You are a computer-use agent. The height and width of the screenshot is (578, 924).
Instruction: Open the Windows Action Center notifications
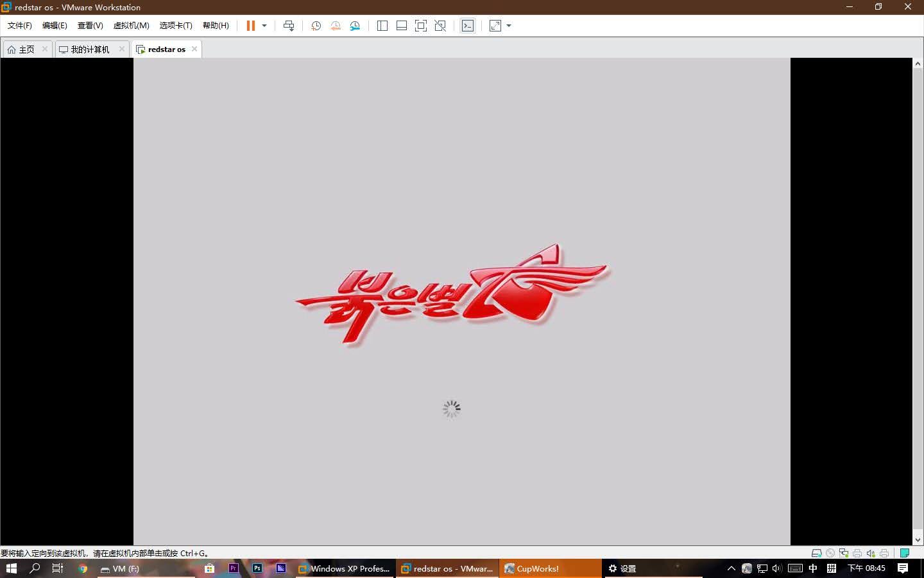pyautogui.click(x=903, y=568)
